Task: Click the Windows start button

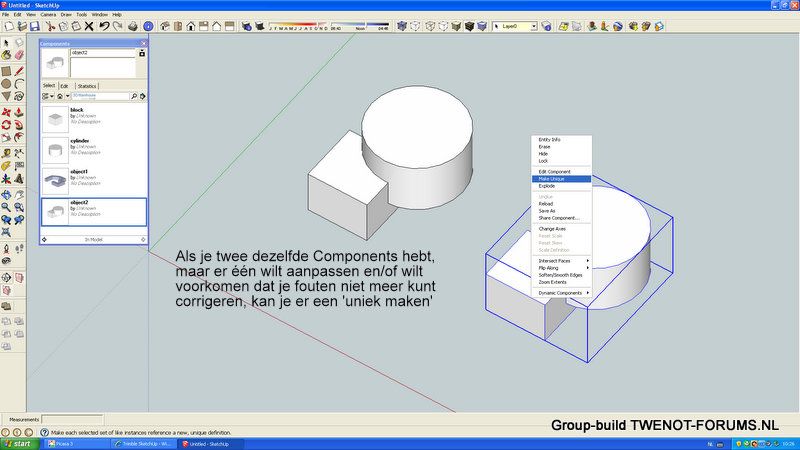Action: [19, 444]
